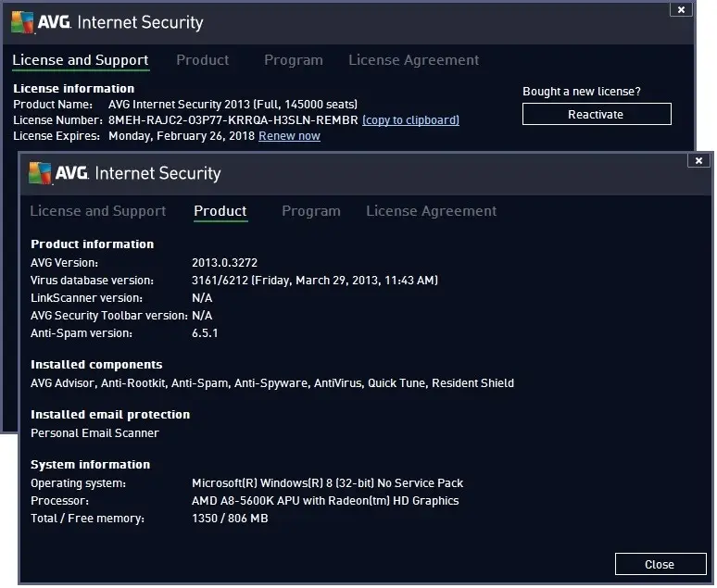Click the Product information heading
Viewport: 717px width, 588px height.
click(x=92, y=244)
